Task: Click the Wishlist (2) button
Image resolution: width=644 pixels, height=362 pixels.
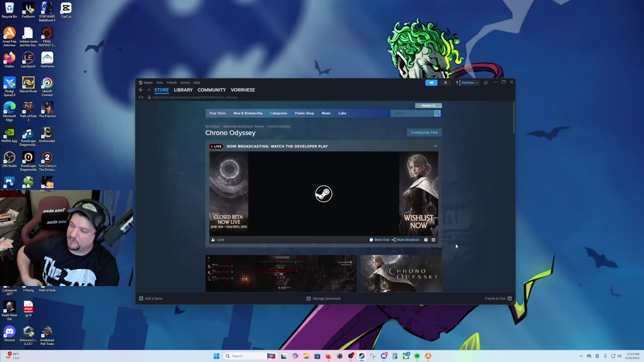Action: coord(428,106)
